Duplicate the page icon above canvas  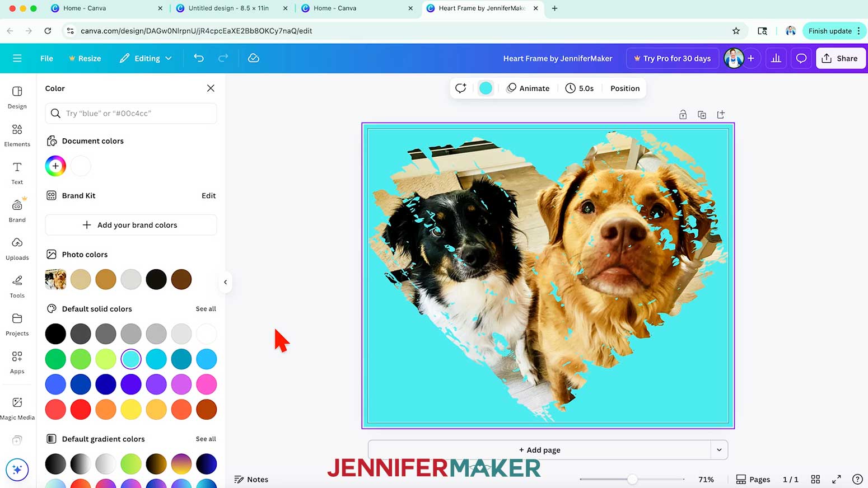(702, 115)
